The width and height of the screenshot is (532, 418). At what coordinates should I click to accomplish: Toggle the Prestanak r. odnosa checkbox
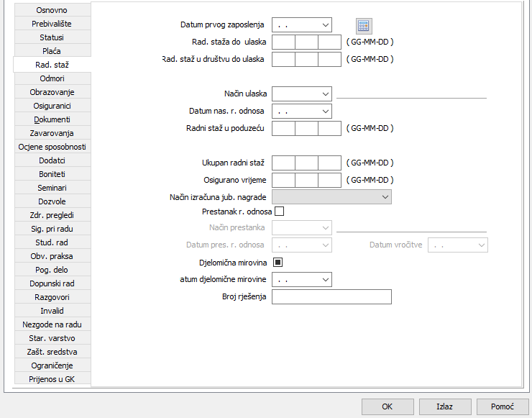tap(279, 212)
